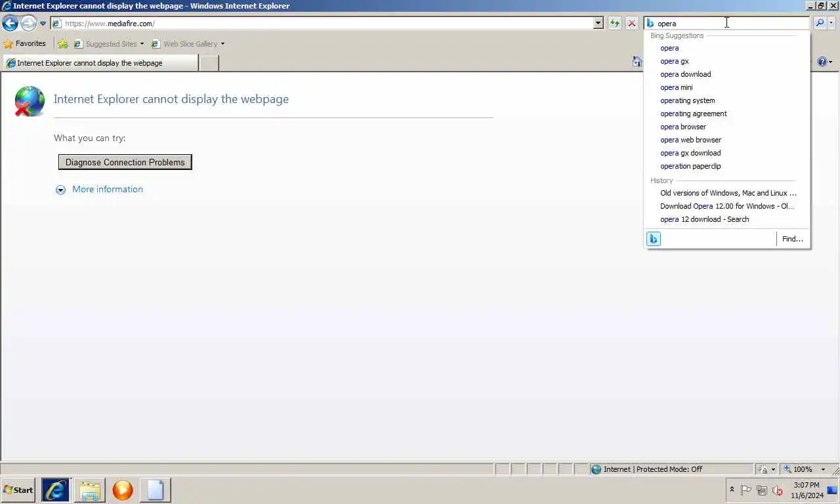The image size is (840, 504).
Task: Click the network tray icon
Action: (x=762, y=490)
